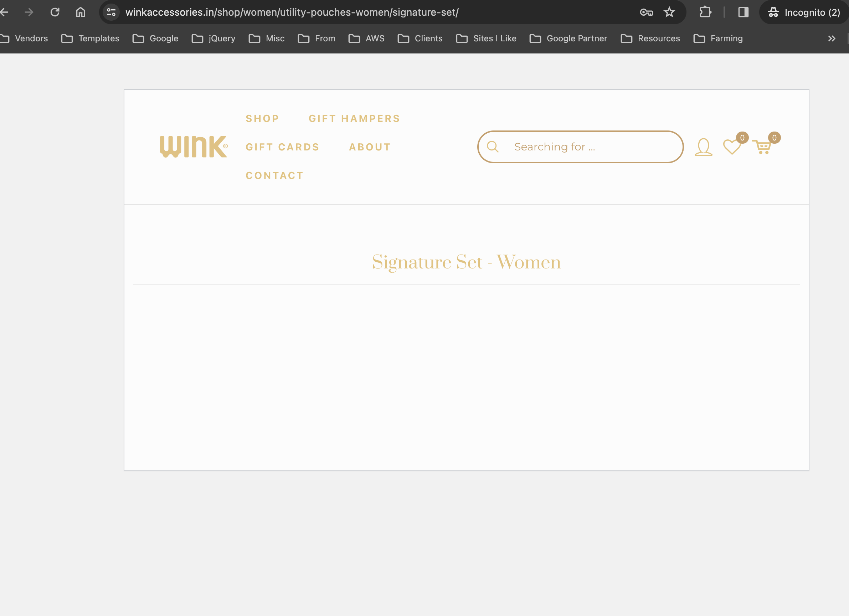Open the user account icon
849x616 pixels.
pos(703,147)
